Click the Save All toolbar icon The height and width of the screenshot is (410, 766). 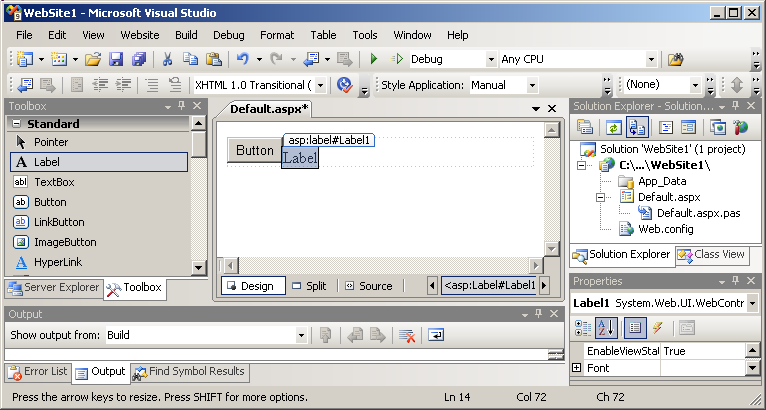[139, 59]
